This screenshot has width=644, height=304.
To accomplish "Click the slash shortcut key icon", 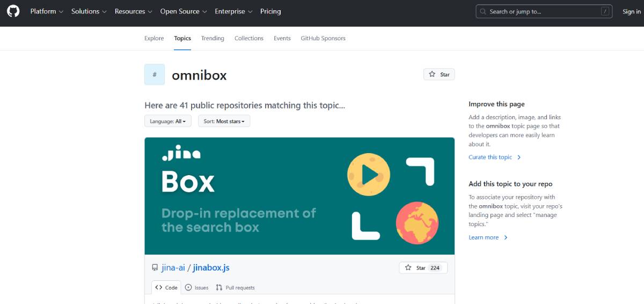I will point(605,11).
